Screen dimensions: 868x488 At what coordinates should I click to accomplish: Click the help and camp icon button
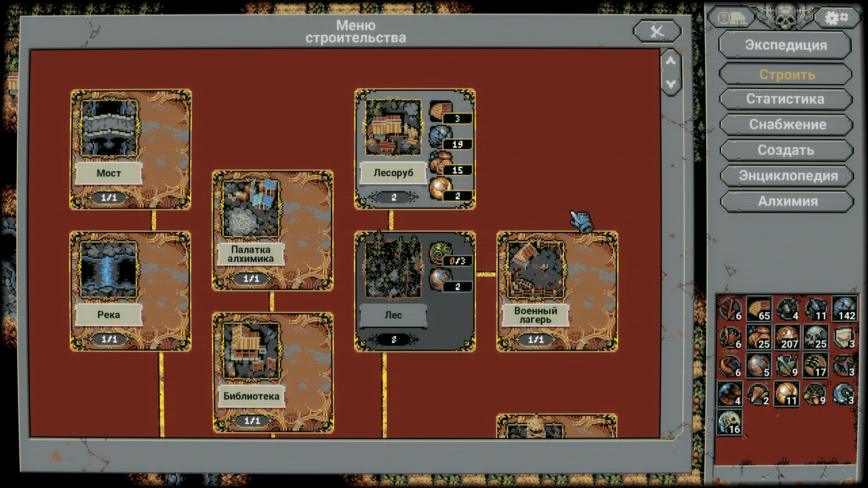[731, 18]
